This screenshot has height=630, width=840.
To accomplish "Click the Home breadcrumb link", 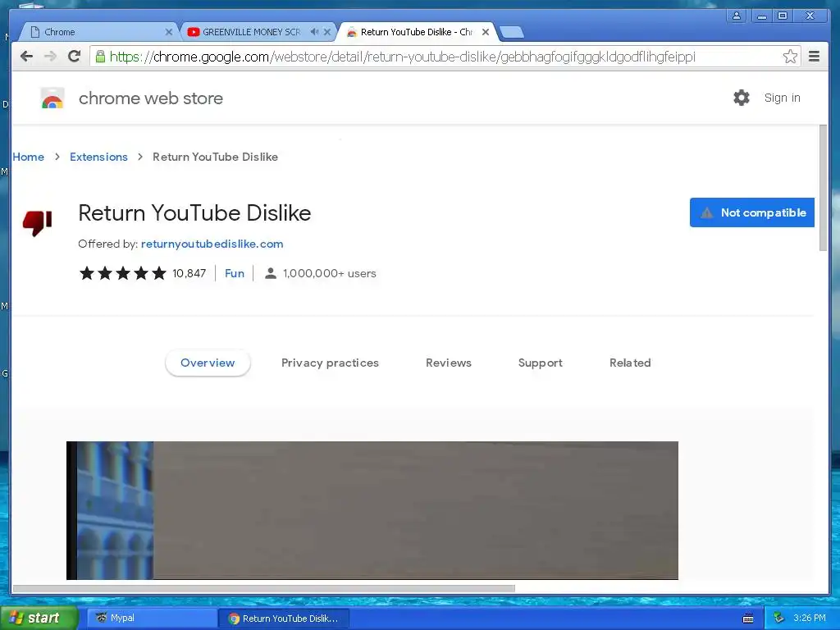I will tap(29, 157).
